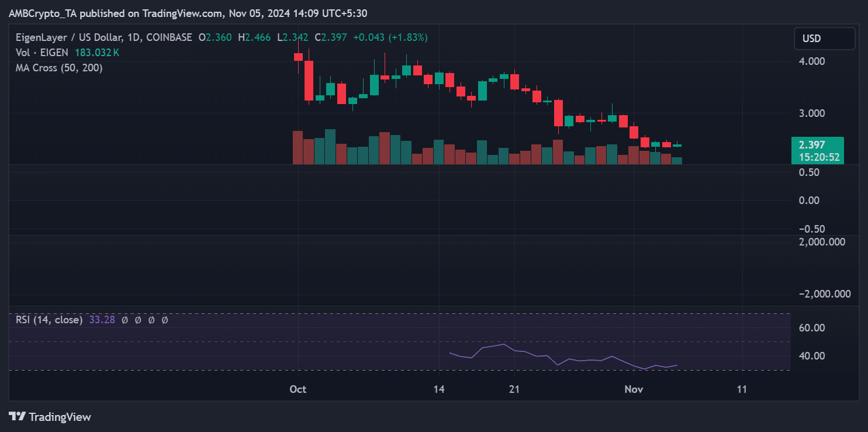Click the close value C2.397

pos(331,37)
